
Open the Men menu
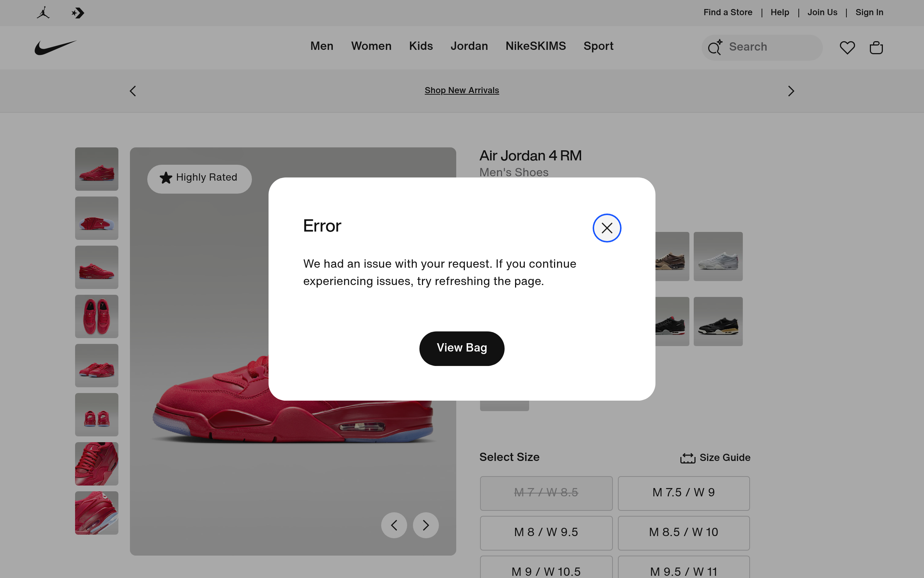point(322,46)
